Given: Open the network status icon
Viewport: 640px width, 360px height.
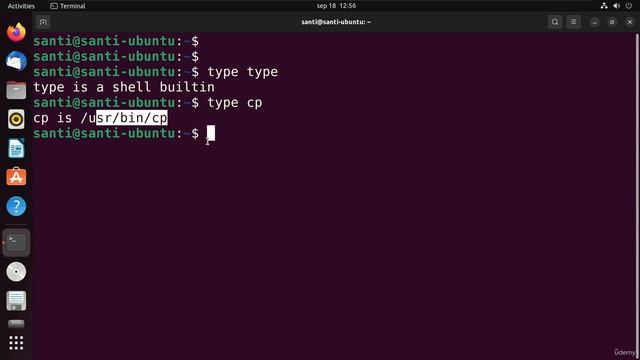Looking at the screenshot, I should (604, 6).
